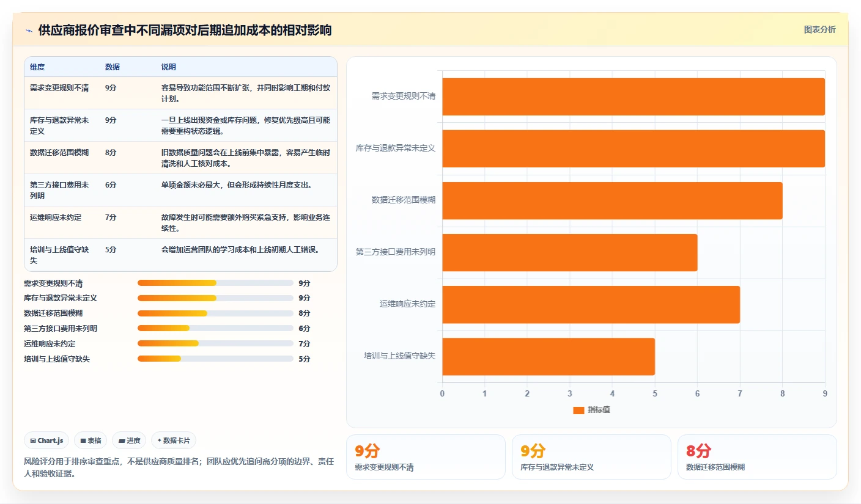Click the small icon before the page title

pos(29,31)
